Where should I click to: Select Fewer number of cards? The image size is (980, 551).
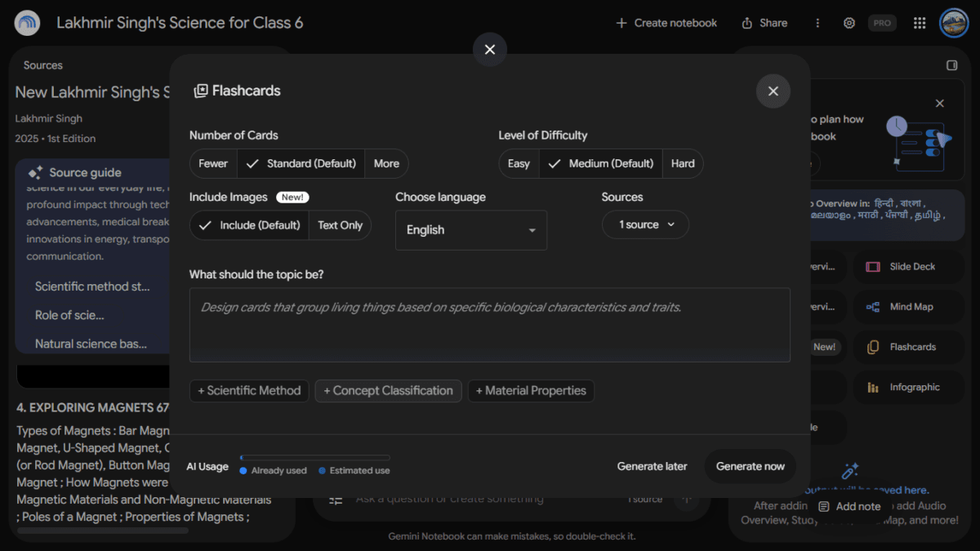[x=213, y=163]
